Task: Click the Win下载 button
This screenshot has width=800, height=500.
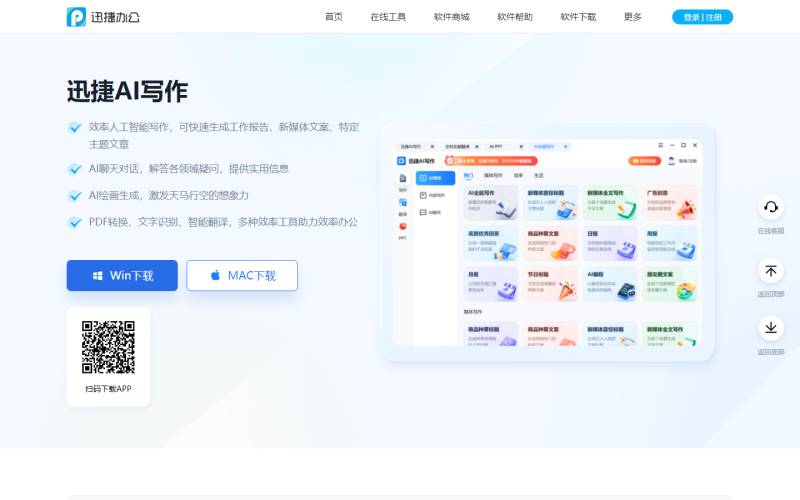Action: click(122, 276)
